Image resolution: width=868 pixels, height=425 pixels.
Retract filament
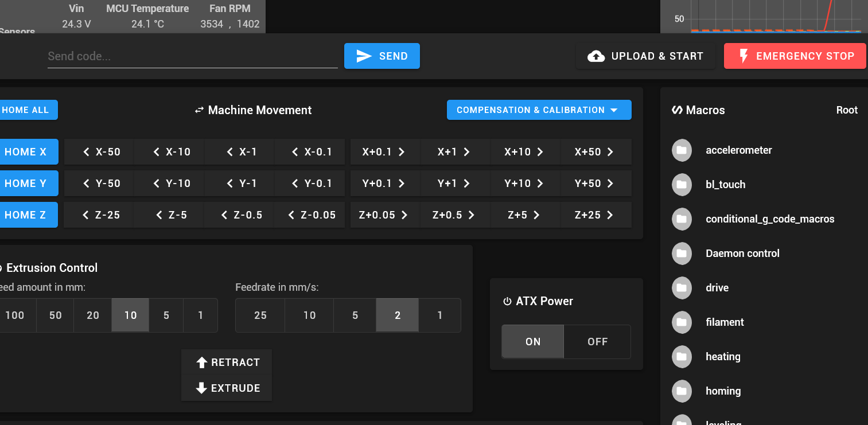(x=227, y=362)
